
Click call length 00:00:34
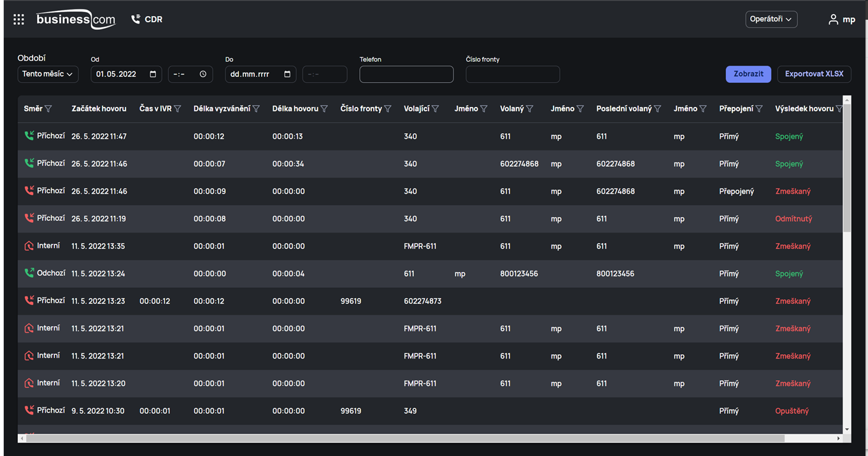(x=288, y=164)
